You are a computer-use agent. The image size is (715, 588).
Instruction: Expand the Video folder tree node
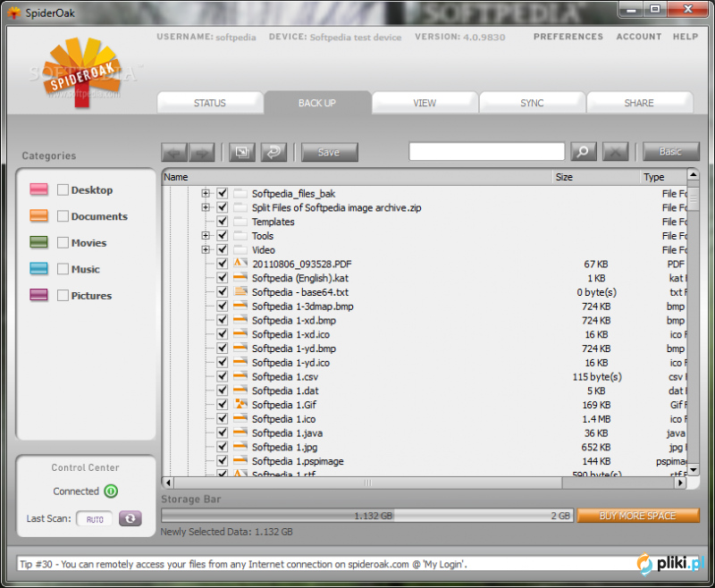point(206,250)
